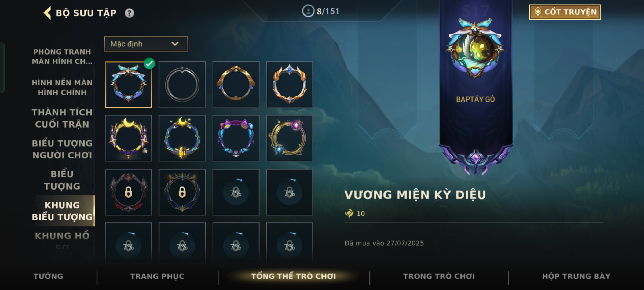Open the help question mark icon
Image resolution: width=644 pixels, height=290 pixels.
(129, 13)
